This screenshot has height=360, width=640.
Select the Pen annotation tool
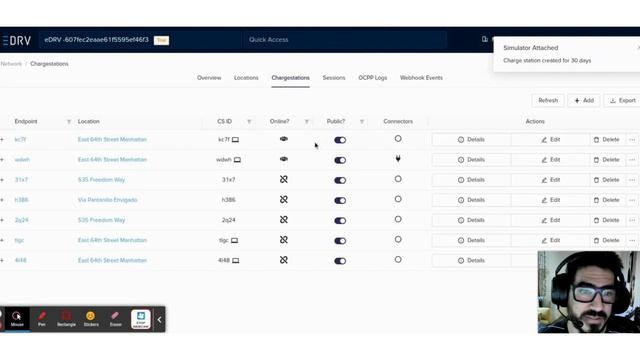pos(42,319)
